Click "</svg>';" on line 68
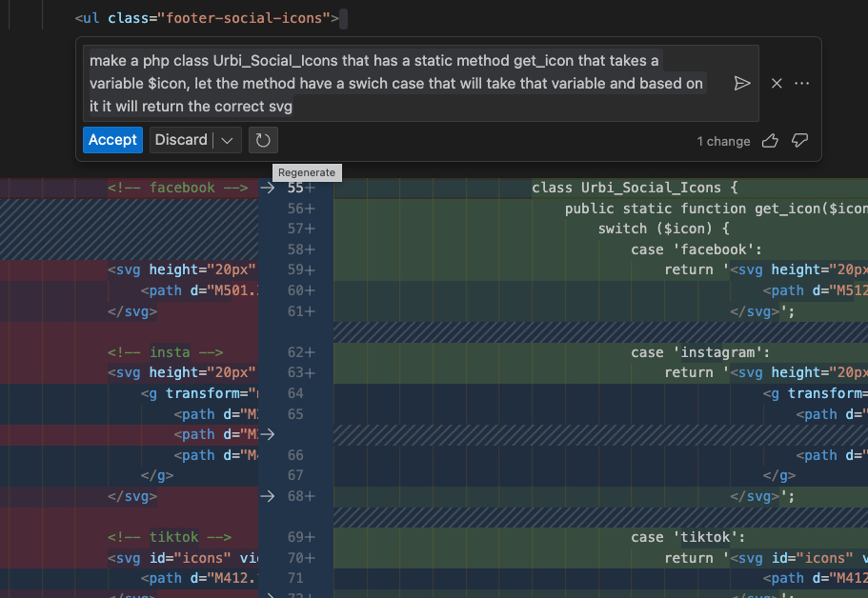This screenshot has width=868, height=598. pos(762,496)
